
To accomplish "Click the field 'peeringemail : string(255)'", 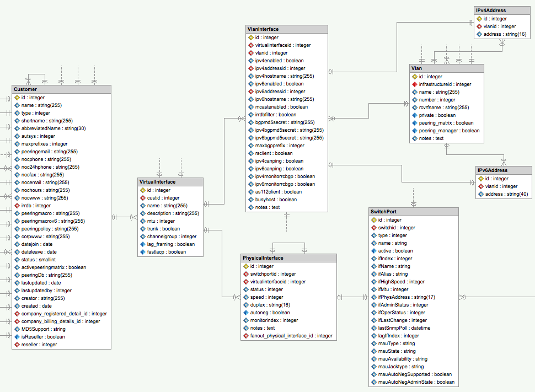I will 50,152.
